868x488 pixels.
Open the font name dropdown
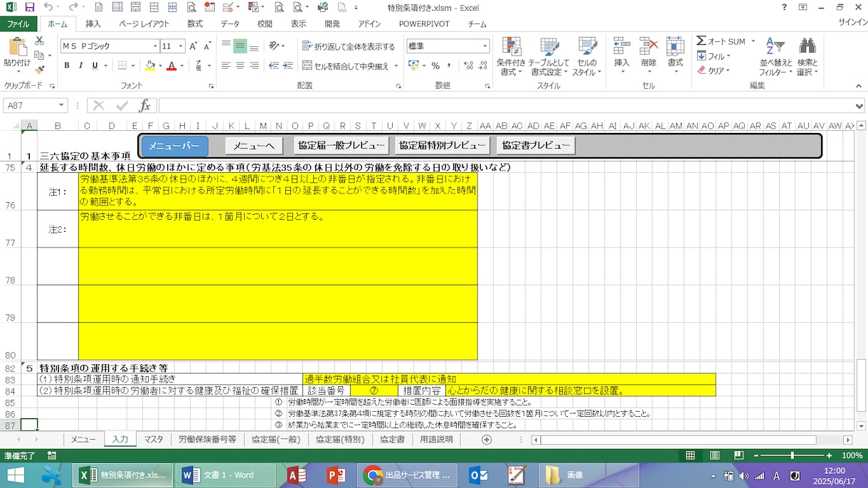(x=155, y=46)
